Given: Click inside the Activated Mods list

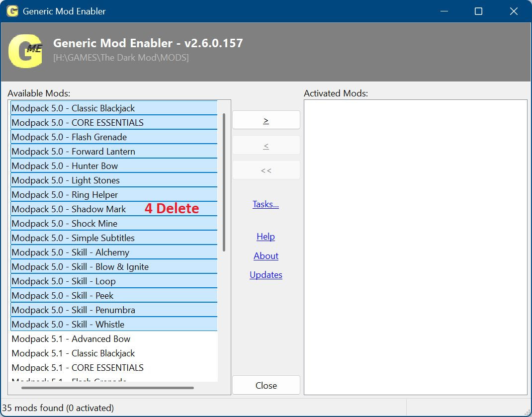Looking at the screenshot, I should 416,247.
